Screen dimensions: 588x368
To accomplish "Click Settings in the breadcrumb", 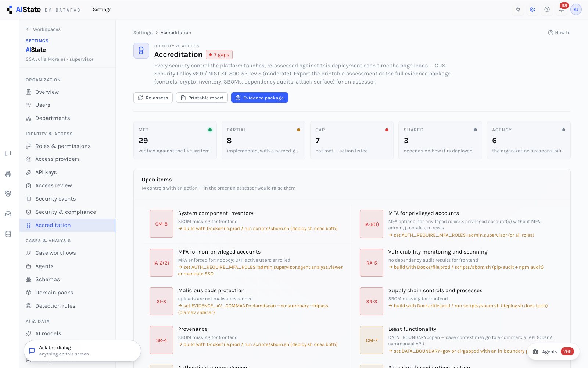I will (143, 33).
